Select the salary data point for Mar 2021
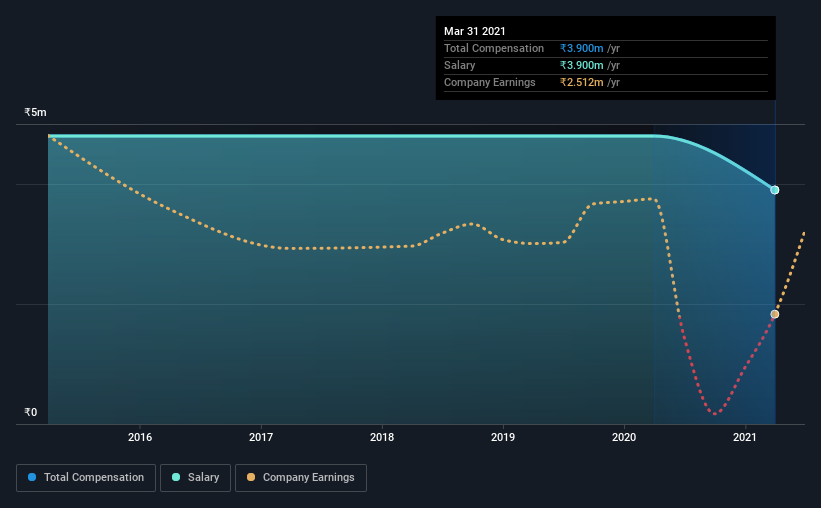Image resolution: width=821 pixels, height=508 pixels. (774, 190)
